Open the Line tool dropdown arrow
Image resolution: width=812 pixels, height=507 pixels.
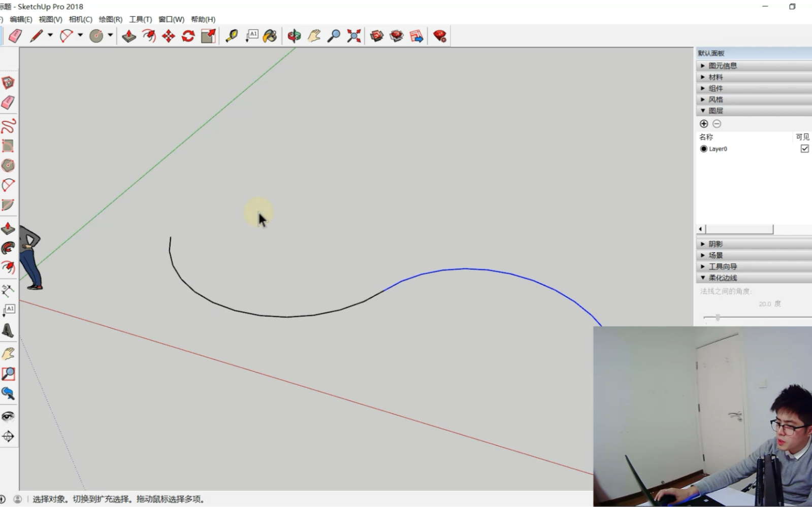point(50,36)
